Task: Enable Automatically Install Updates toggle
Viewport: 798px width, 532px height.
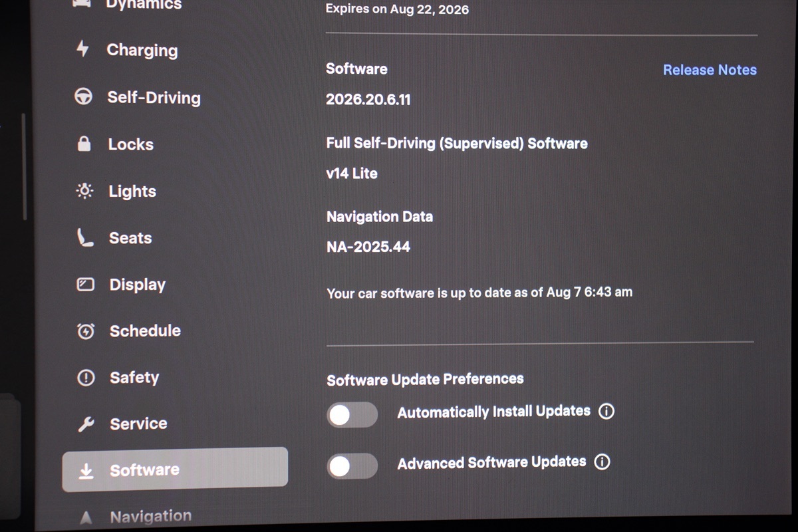Action: [x=352, y=415]
